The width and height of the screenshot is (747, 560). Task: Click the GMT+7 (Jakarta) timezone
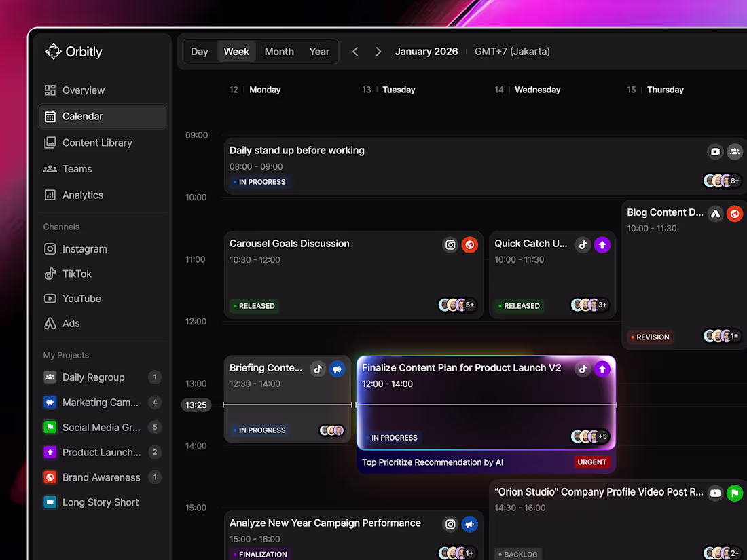pos(512,52)
